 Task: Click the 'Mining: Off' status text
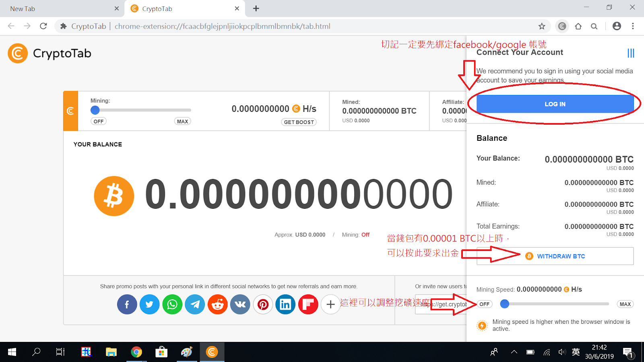pos(356,235)
